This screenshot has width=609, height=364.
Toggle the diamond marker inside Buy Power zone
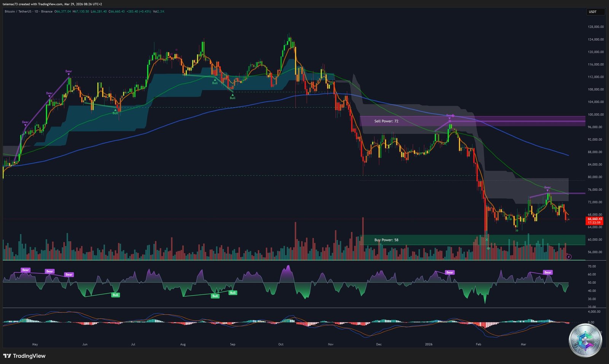point(489,248)
